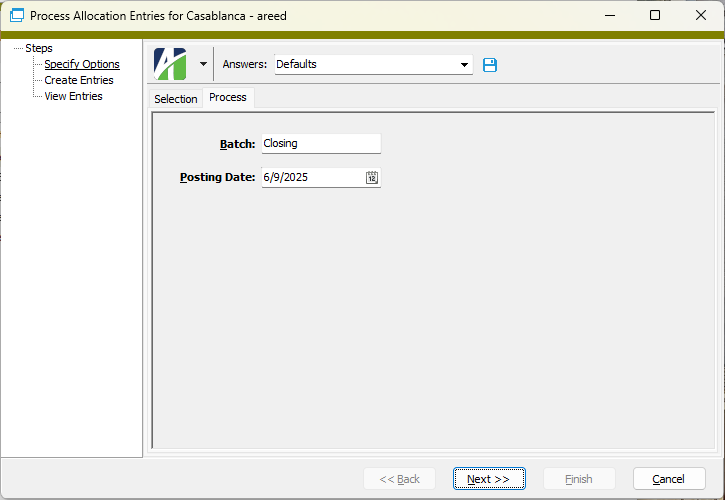Maximize the Process Allocation Entries window

click(655, 16)
